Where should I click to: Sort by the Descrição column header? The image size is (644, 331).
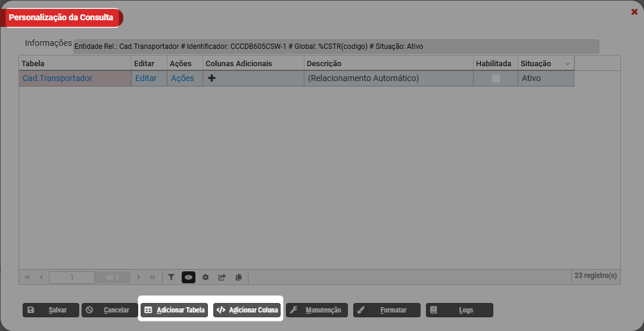[323, 63]
